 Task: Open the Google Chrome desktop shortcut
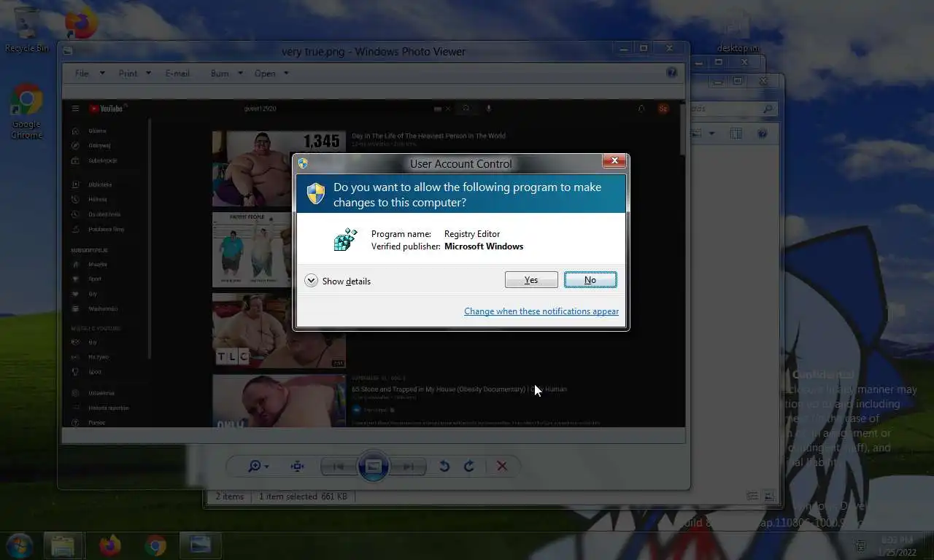(27, 112)
